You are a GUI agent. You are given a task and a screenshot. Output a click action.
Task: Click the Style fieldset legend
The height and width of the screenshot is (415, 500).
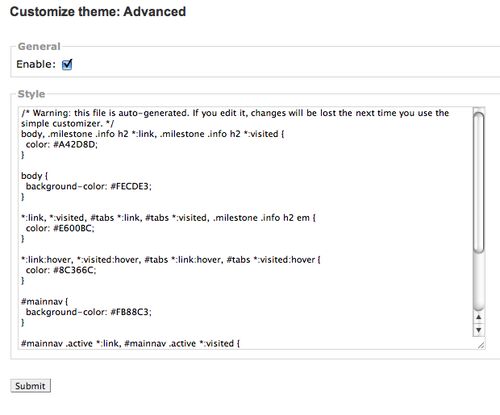pos(31,94)
